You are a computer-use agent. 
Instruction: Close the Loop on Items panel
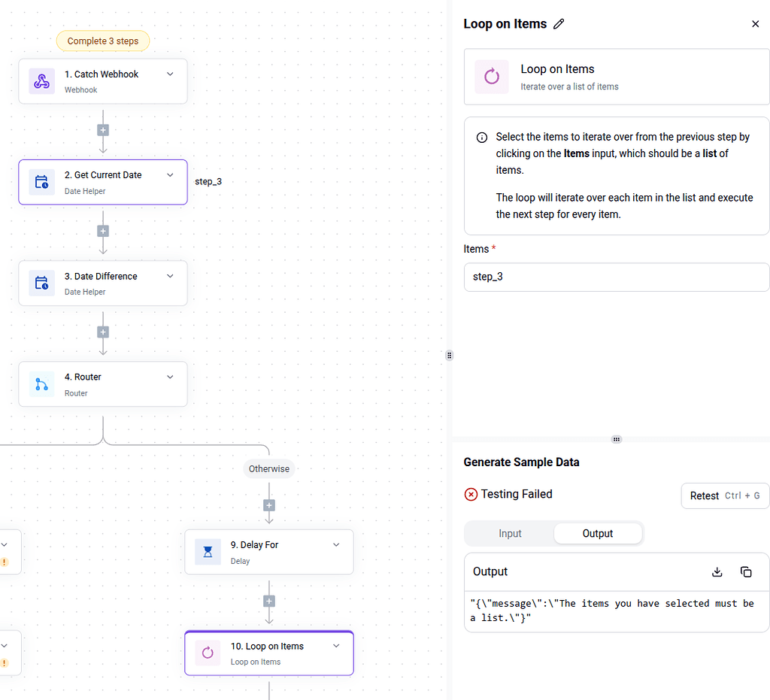(x=755, y=23)
